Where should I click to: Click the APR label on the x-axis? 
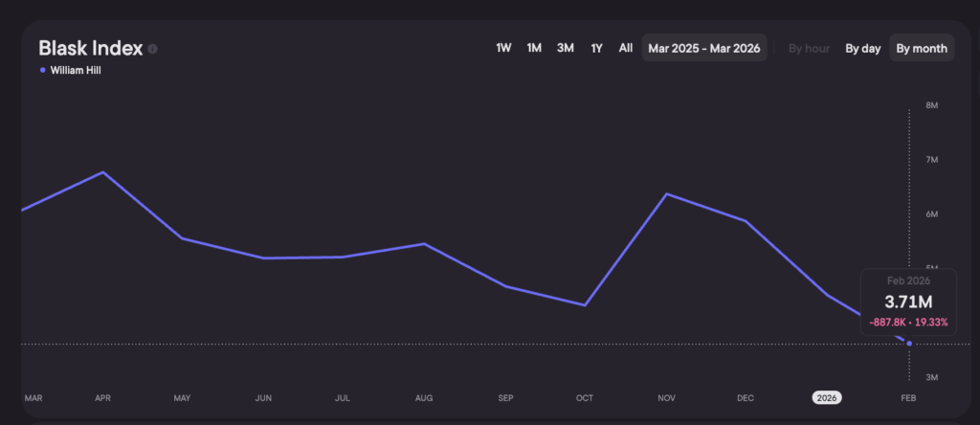point(102,397)
